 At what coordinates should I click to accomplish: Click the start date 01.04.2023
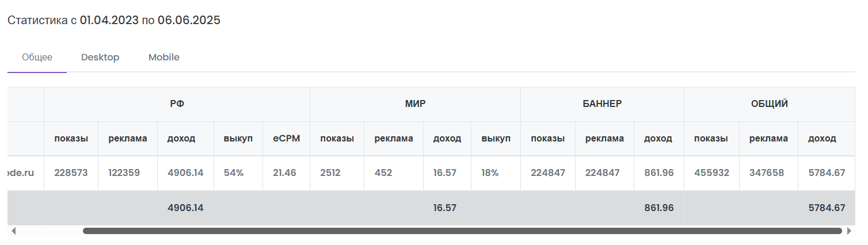[x=109, y=21]
